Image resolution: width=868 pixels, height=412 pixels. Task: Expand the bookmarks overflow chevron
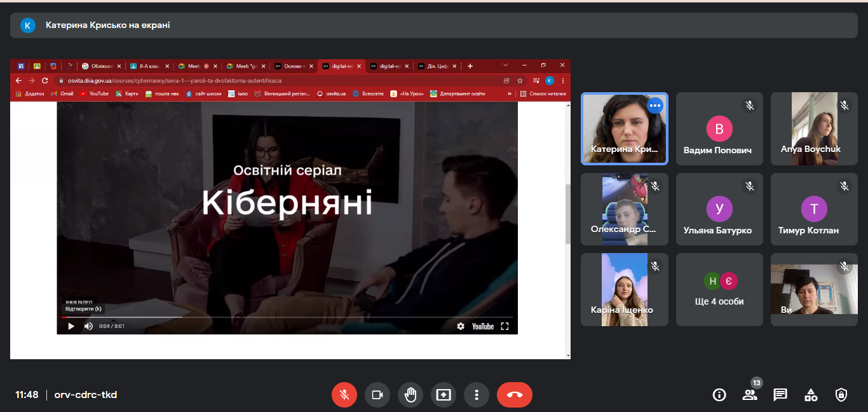[510, 93]
